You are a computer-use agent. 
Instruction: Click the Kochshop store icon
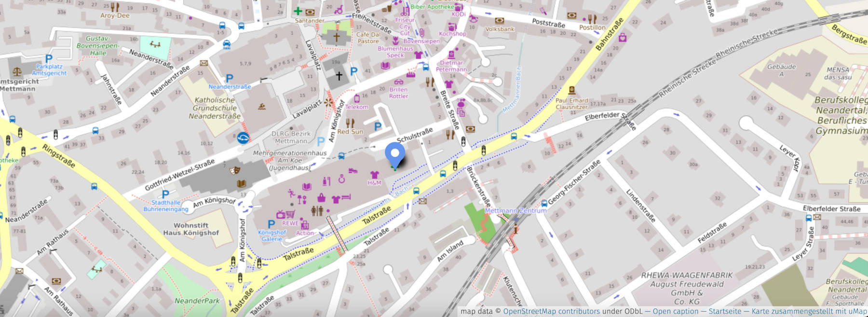click(x=452, y=27)
